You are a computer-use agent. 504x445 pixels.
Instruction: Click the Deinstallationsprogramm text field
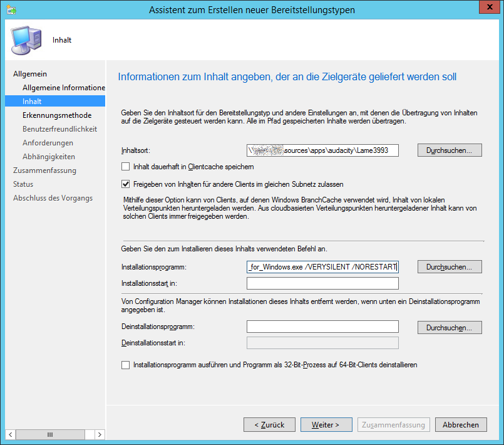pyautogui.click(x=322, y=327)
